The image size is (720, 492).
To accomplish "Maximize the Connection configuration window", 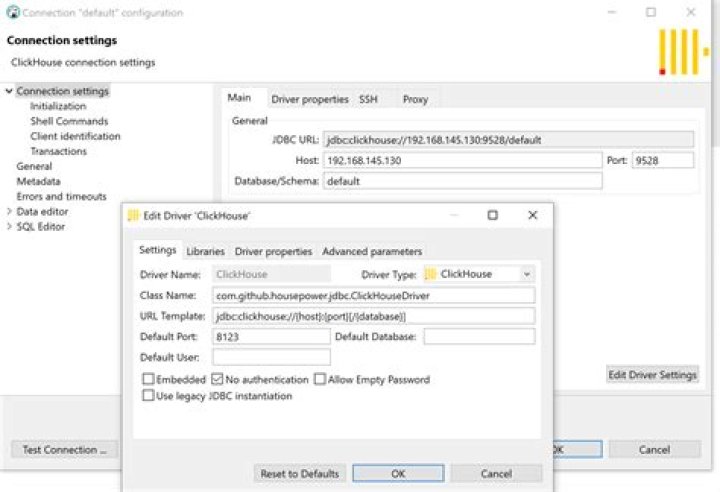I will pos(651,12).
